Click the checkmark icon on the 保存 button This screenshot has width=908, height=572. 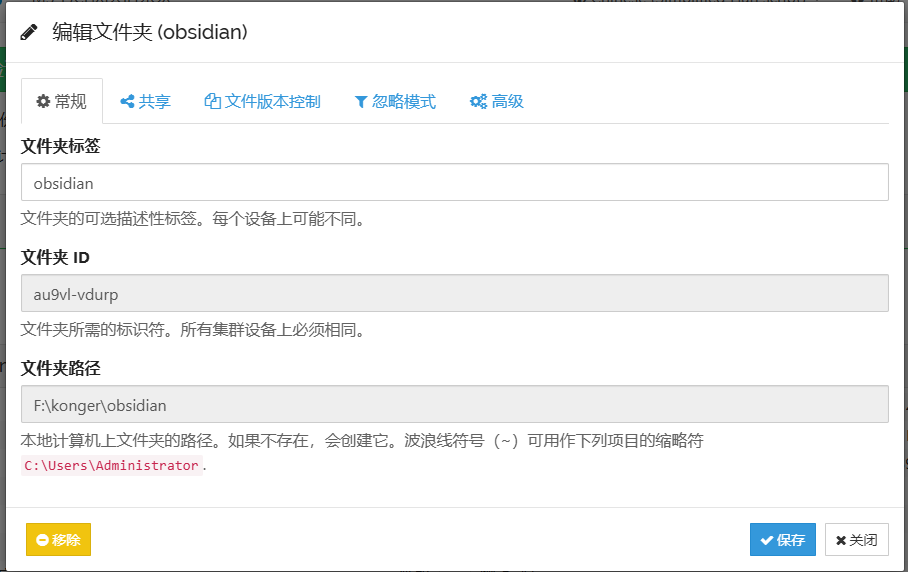[765, 540]
